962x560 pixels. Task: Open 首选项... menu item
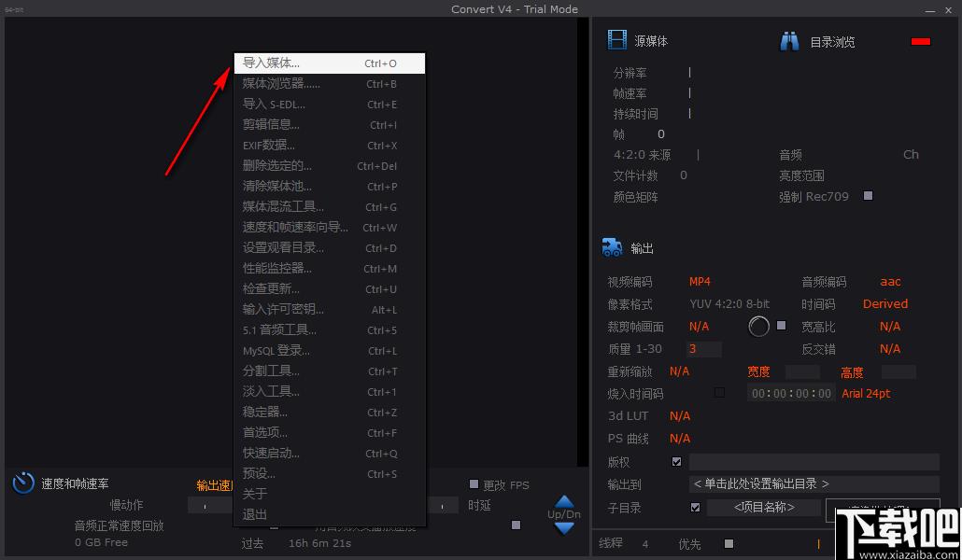pyautogui.click(x=330, y=432)
